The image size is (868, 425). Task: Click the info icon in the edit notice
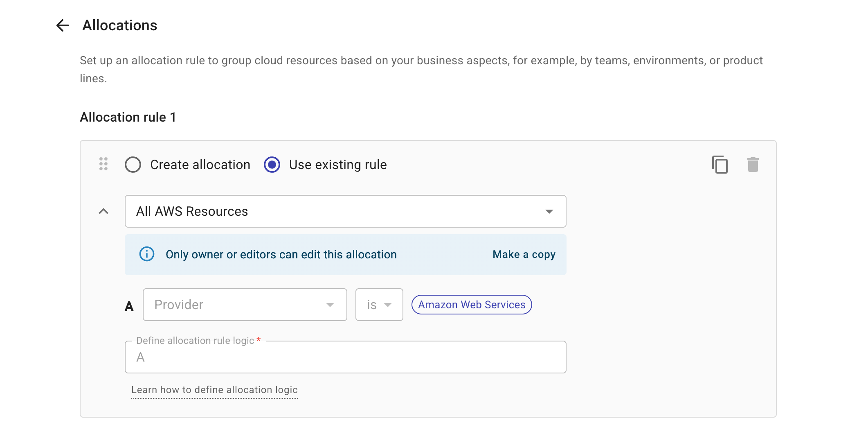147,254
